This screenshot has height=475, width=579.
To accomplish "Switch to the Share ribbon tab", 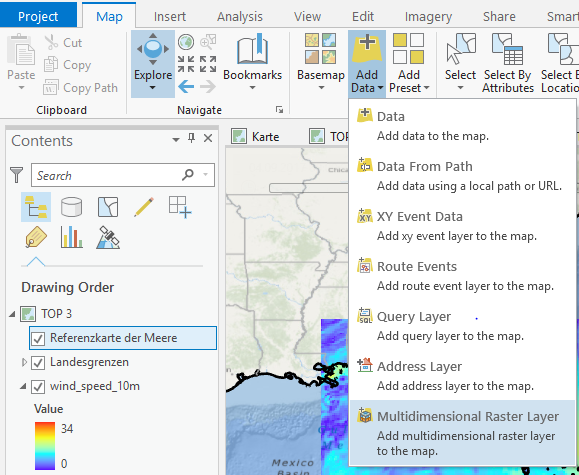I will [x=499, y=16].
